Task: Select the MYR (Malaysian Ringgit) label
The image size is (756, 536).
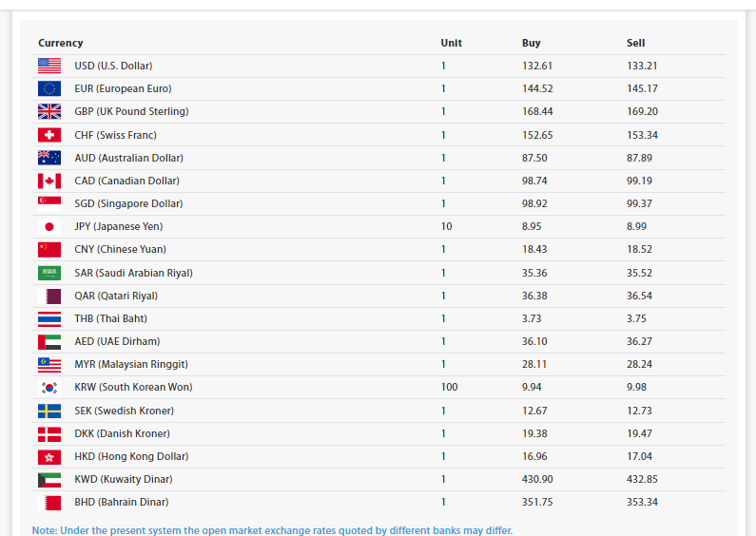Action: [x=131, y=364]
